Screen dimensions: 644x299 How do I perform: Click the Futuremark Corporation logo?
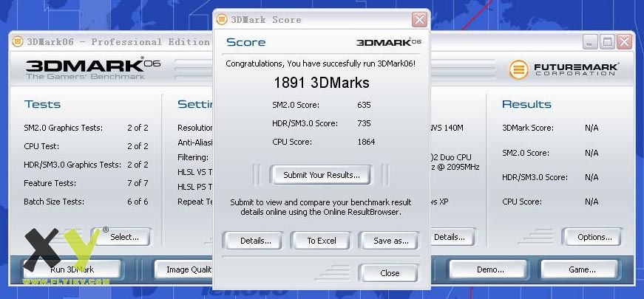[563, 69]
